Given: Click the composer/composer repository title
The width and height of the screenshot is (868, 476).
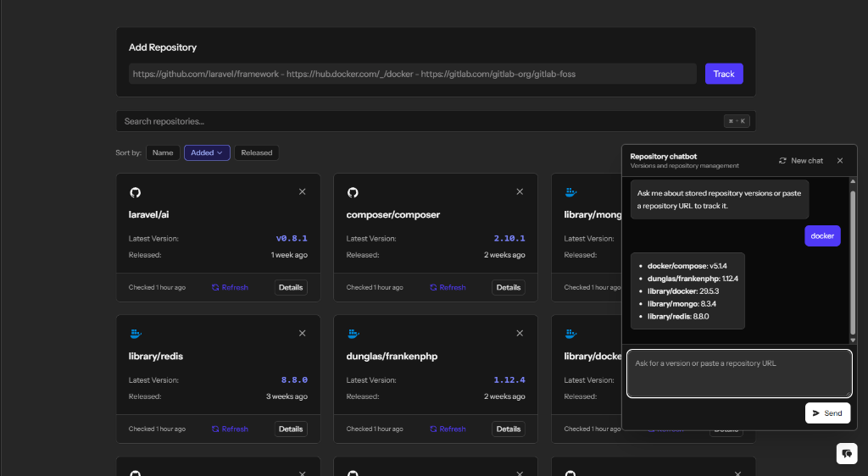Looking at the screenshot, I should click(393, 214).
